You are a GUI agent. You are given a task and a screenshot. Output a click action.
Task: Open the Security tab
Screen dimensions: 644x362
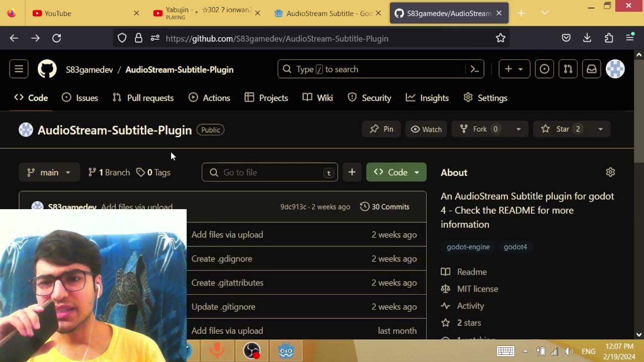pyautogui.click(x=369, y=98)
